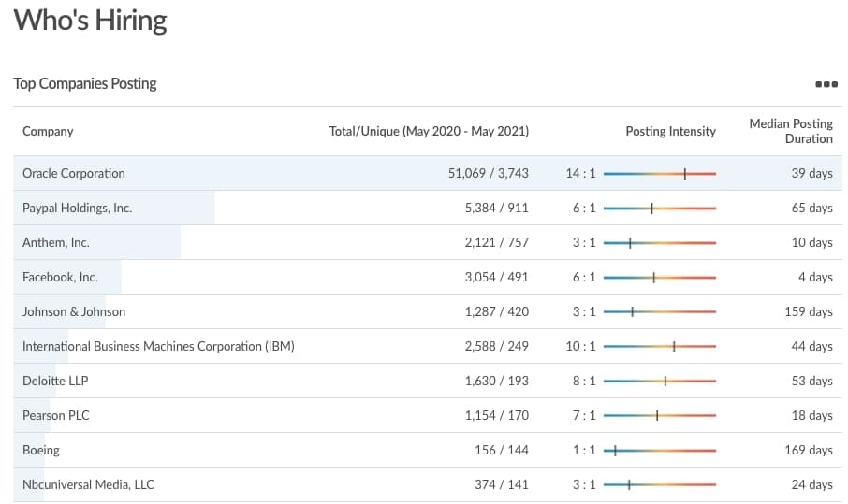Image resolution: width=848 pixels, height=504 pixels.
Task: Click Boeing's 1 : 1 intensity ratio
Action: pos(584,450)
